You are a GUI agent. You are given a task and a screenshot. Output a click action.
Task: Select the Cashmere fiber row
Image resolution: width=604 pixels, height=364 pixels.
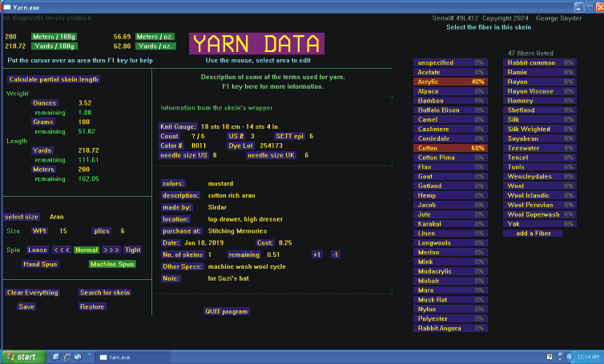click(x=450, y=129)
